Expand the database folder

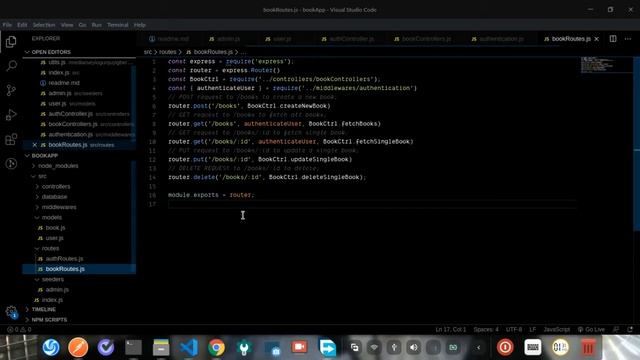coord(54,197)
